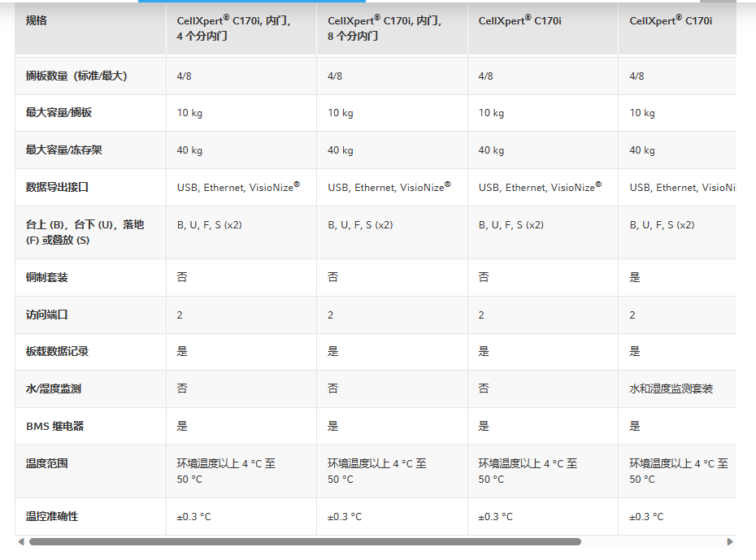This screenshot has width=756, height=560.
Task: Select column header 'C170i, 内门, 8 个分内门'
Action: coord(392,28)
